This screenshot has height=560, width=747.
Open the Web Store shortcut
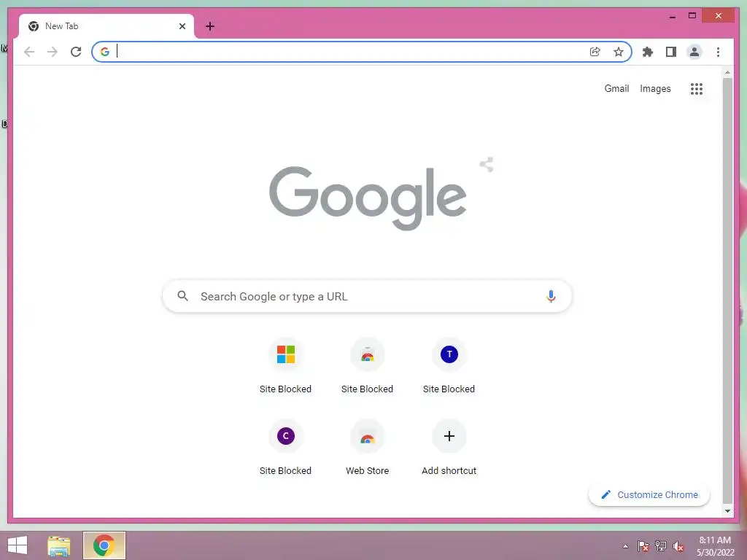pyautogui.click(x=367, y=448)
